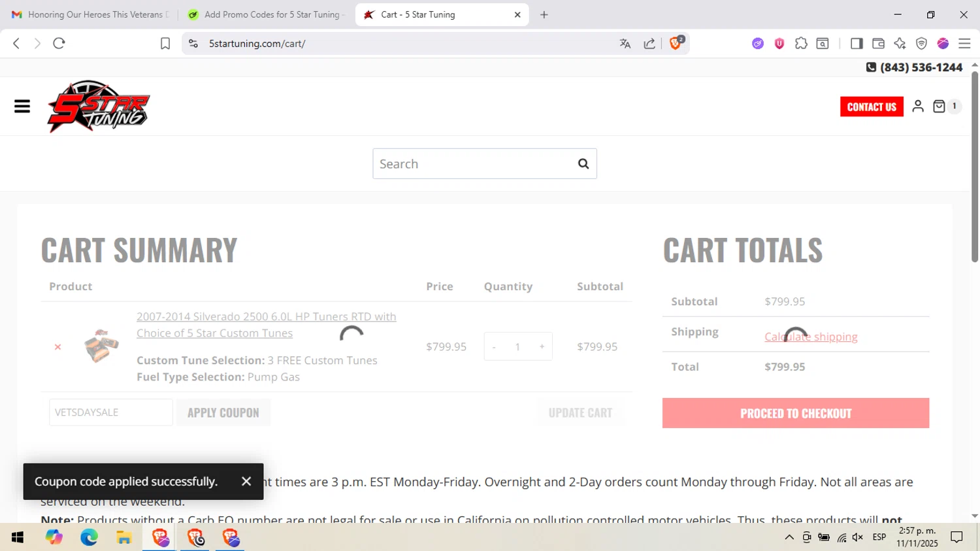
Task: Click the Contact Us button
Action: 872,107
